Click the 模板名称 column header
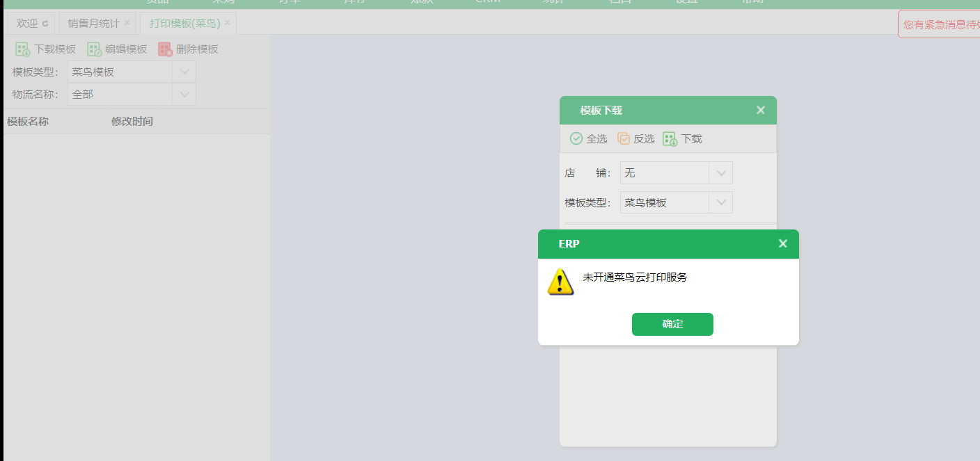This screenshot has width=980, height=461. tap(28, 122)
